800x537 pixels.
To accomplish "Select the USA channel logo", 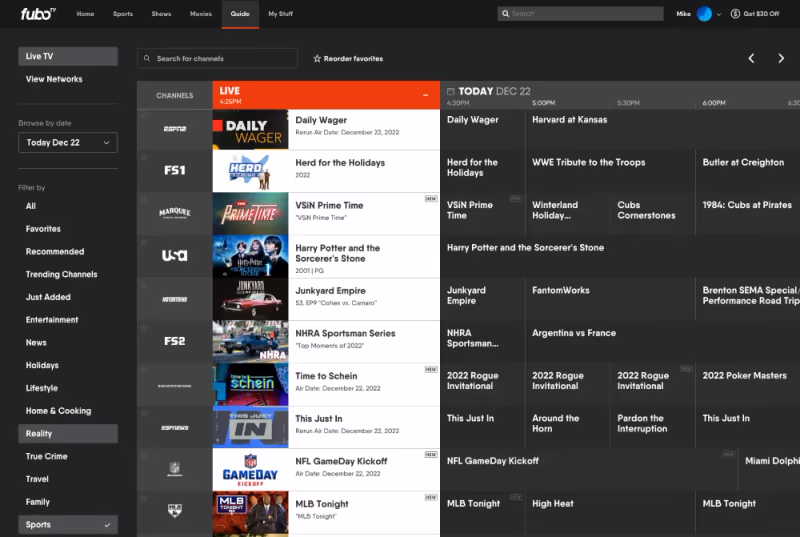I will tap(174, 255).
